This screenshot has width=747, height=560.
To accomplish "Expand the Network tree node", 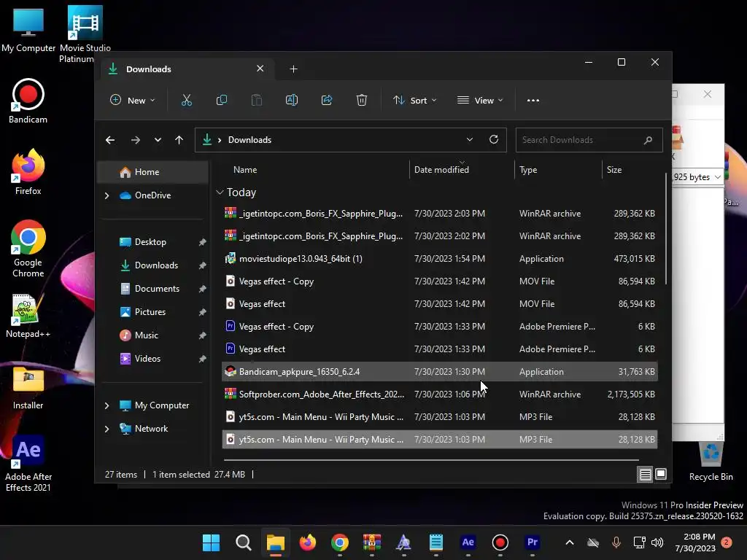I will (107, 429).
